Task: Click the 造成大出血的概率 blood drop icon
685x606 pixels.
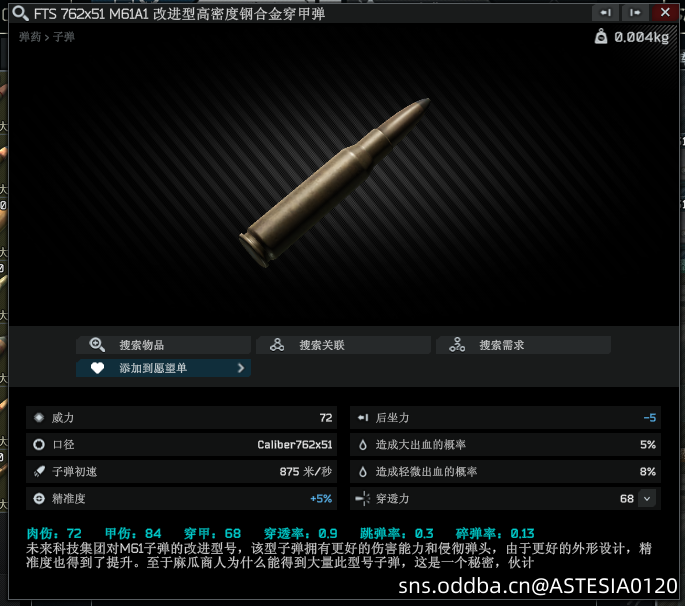Action: point(363,445)
